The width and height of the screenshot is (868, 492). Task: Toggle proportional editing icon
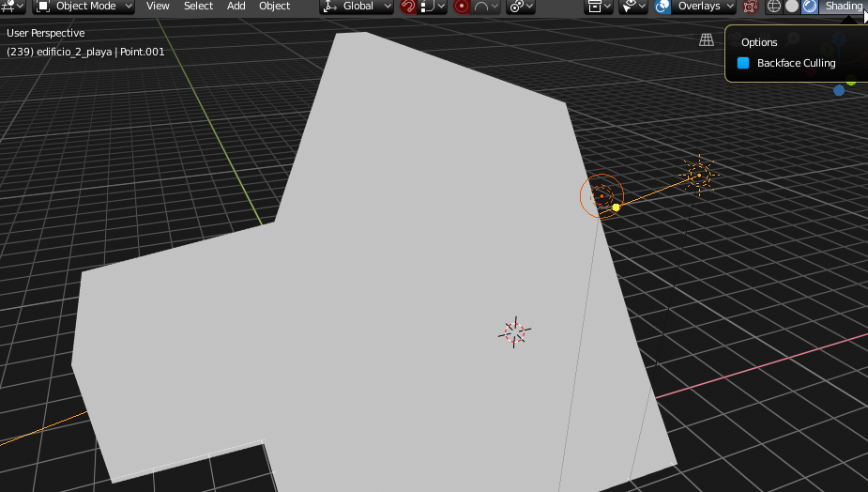pyautogui.click(x=461, y=6)
